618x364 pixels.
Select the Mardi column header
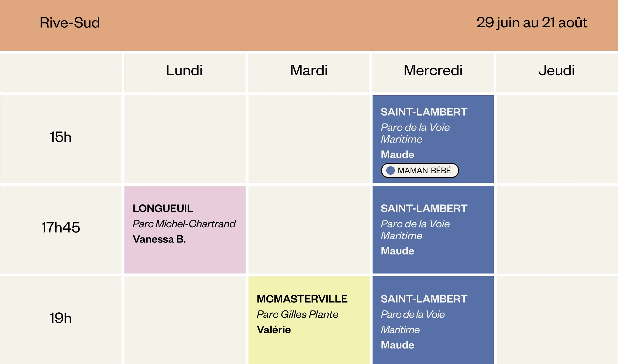coord(309,73)
